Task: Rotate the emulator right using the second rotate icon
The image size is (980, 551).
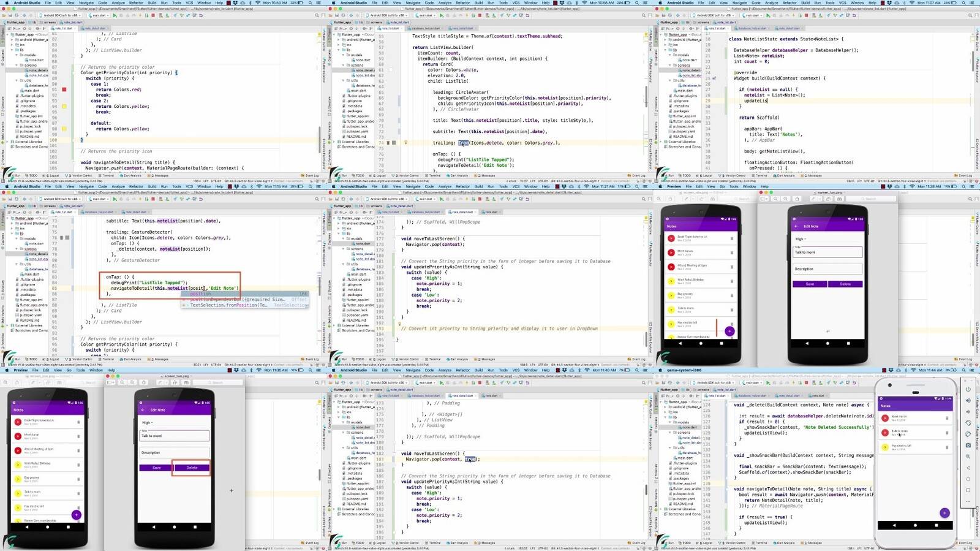Action: coord(968,434)
